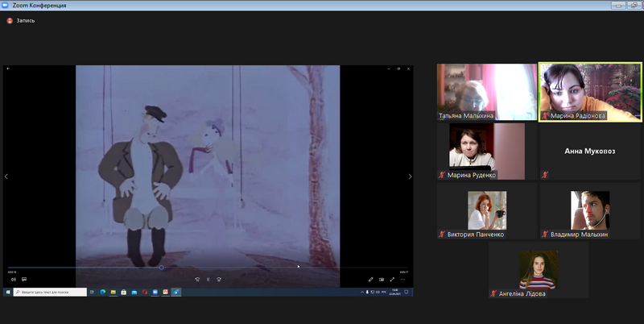Click the tray microphone icon

tap(367, 292)
